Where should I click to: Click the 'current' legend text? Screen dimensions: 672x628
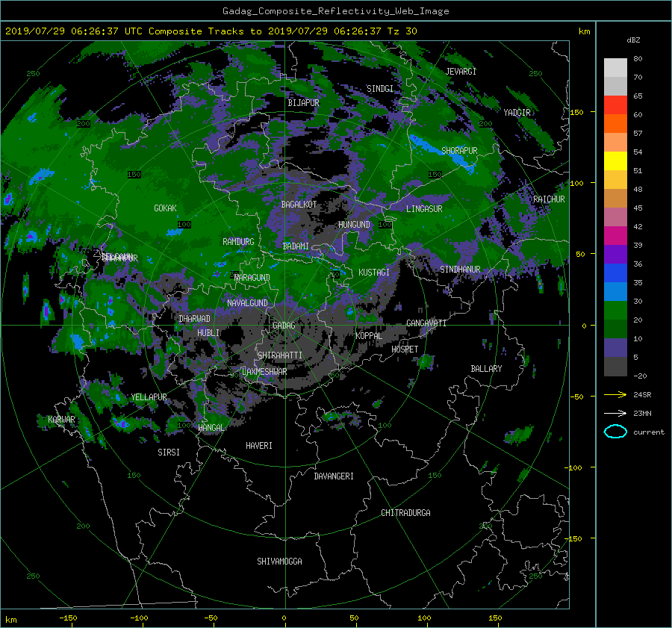[648, 432]
